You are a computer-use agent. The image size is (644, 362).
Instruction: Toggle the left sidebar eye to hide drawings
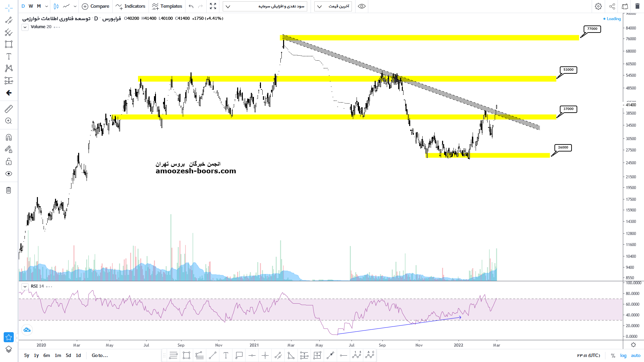pos(9,174)
